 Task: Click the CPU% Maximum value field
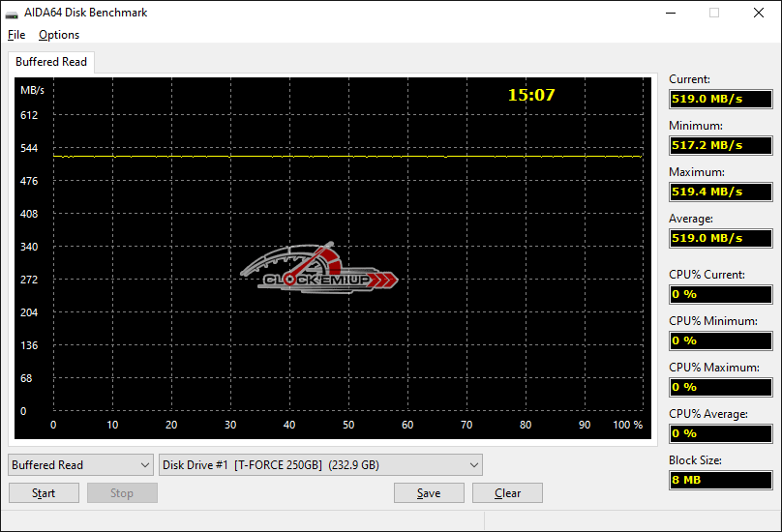point(721,387)
